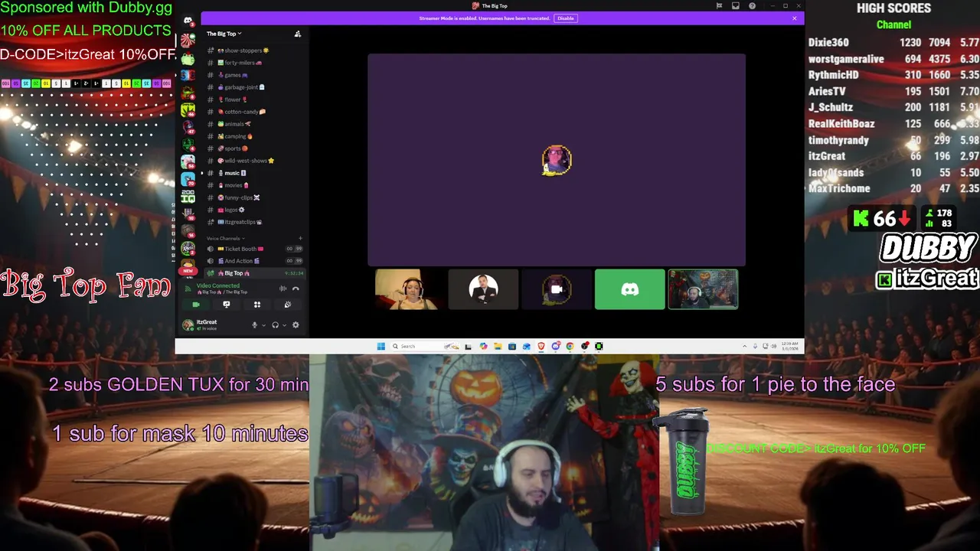Image resolution: width=980 pixels, height=551 pixels.
Task: Toggle the camera on/off button
Action: [x=196, y=305]
